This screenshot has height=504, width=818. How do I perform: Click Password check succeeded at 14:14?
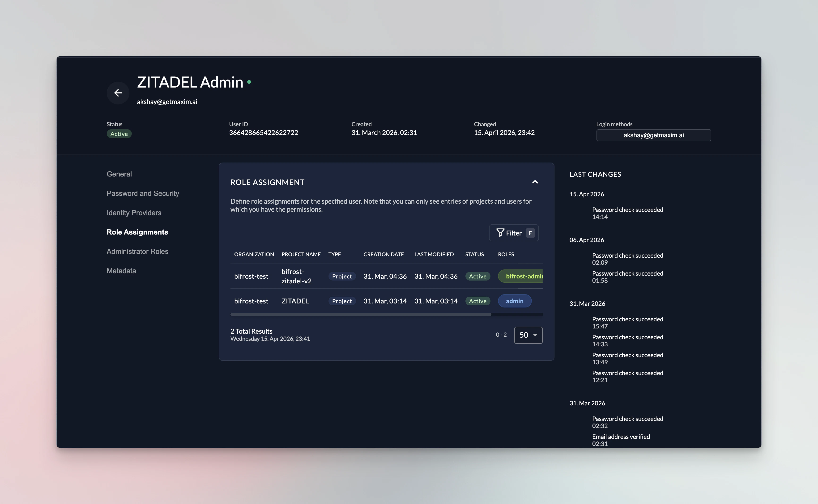pyautogui.click(x=627, y=213)
